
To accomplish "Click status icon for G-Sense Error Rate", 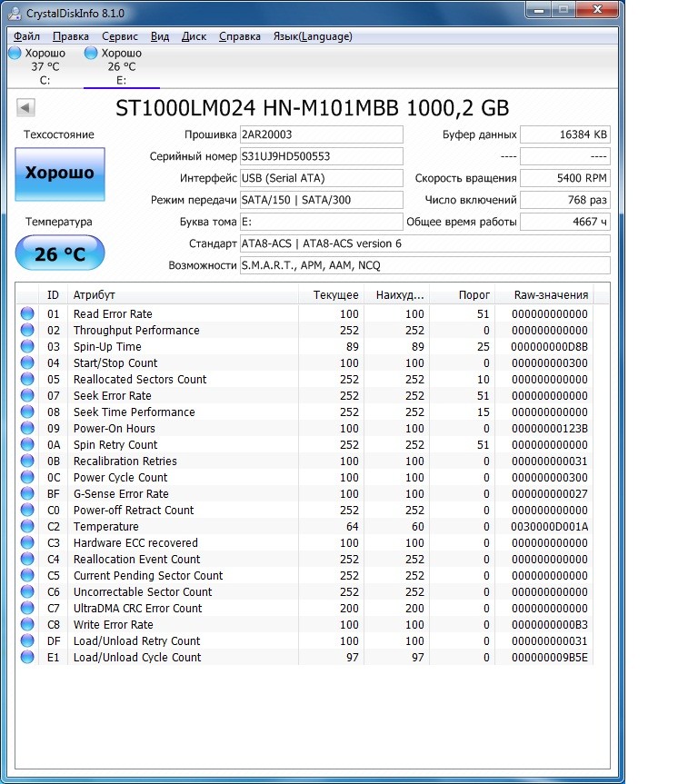I will pos(27,493).
